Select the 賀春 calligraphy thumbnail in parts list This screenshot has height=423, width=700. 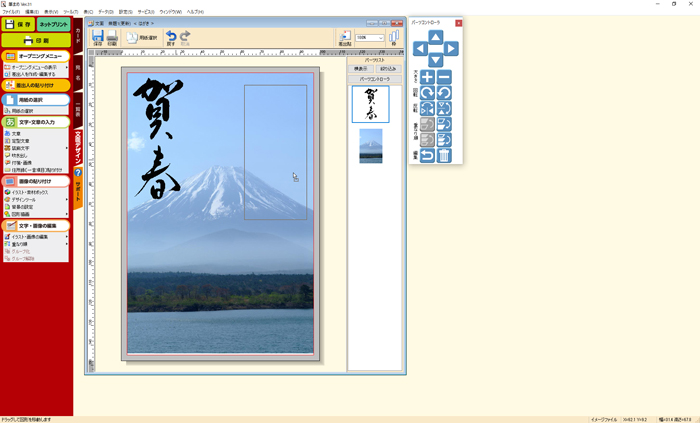(x=370, y=104)
